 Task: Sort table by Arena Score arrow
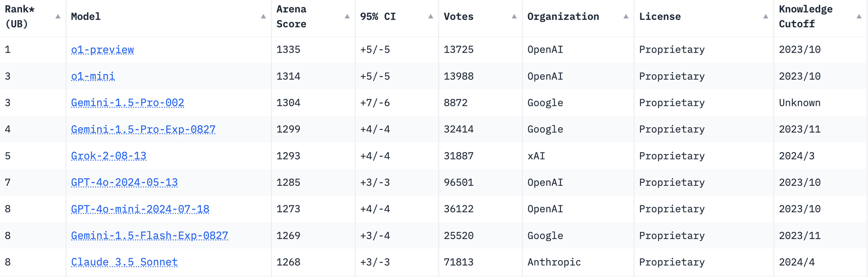pos(347,16)
